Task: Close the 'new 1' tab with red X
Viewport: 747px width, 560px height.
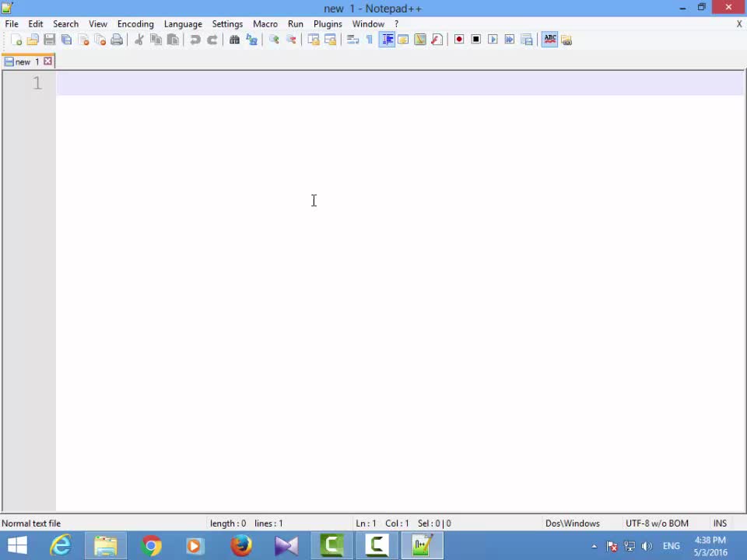Action: pyautogui.click(x=47, y=61)
